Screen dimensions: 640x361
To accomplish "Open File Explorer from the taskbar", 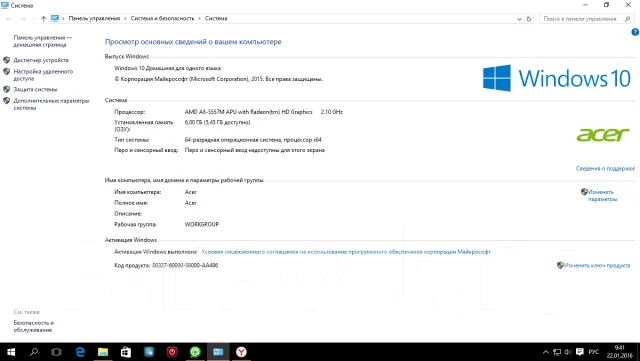I will tap(103, 352).
